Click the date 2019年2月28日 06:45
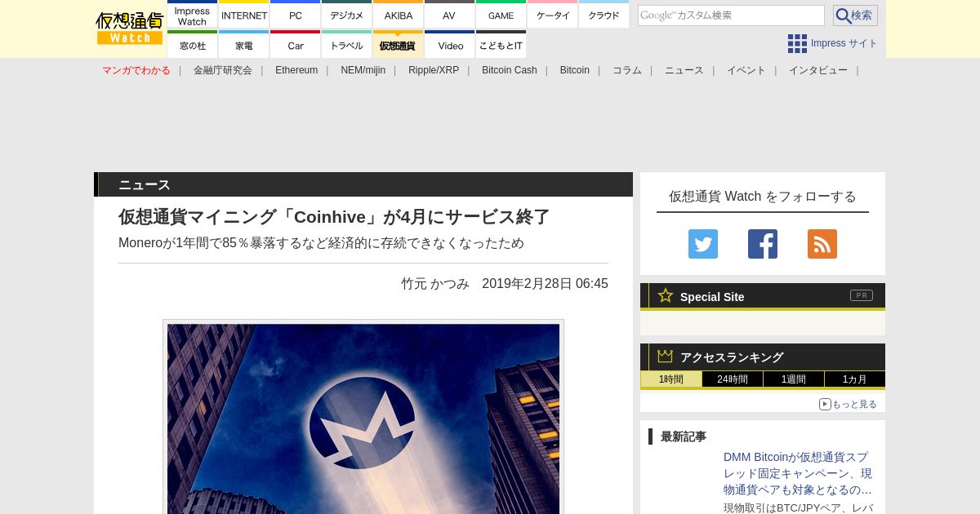Screen dimensions: 980x514 (x=545, y=284)
